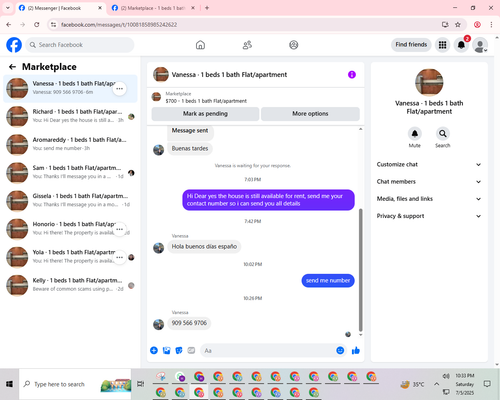Open Sam conversation in list
Image resolution: width=500 pixels, height=400 pixels.
[70, 173]
